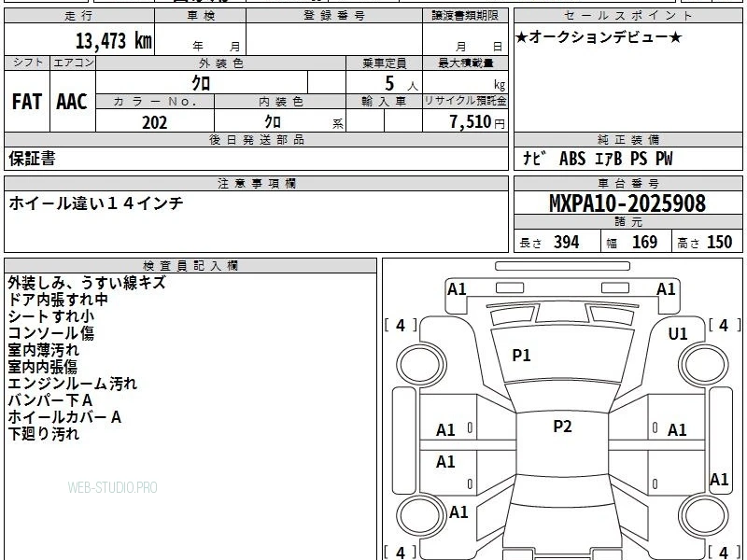Click the カラーNo. header cell
This screenshot has height=560, width=747.
(155, 102)
